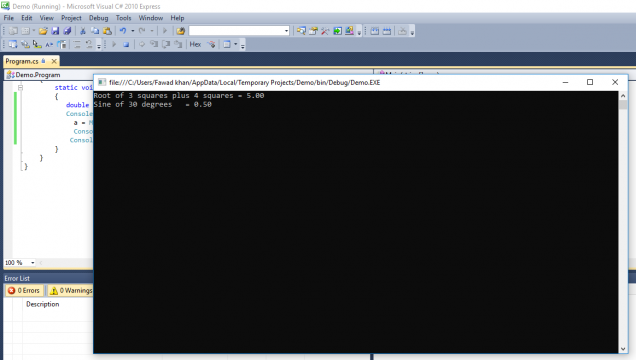Click the Display Quick Info icon
Viewport: 636px width, 360px height.
pos(37,44)
